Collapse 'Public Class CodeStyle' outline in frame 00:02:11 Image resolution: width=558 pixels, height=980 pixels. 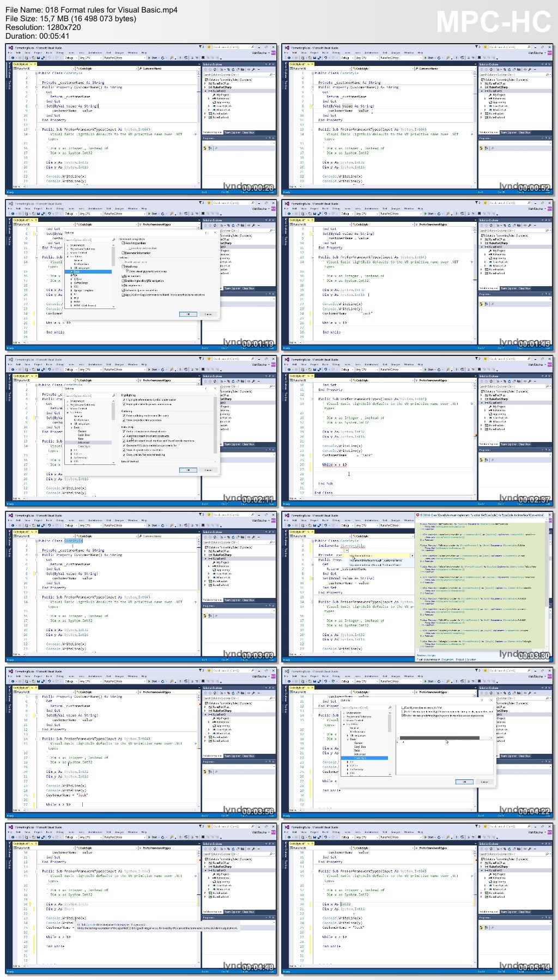pos(37,385)
